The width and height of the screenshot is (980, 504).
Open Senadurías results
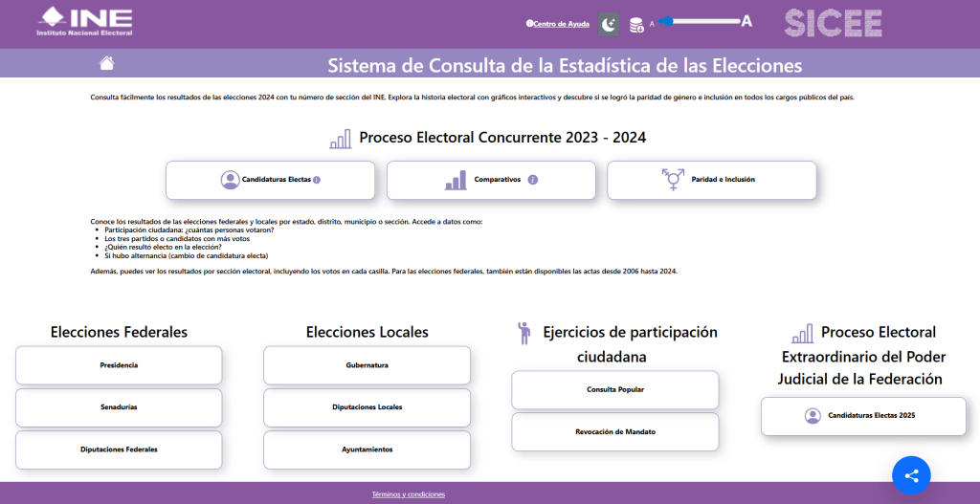coord(119,407)
